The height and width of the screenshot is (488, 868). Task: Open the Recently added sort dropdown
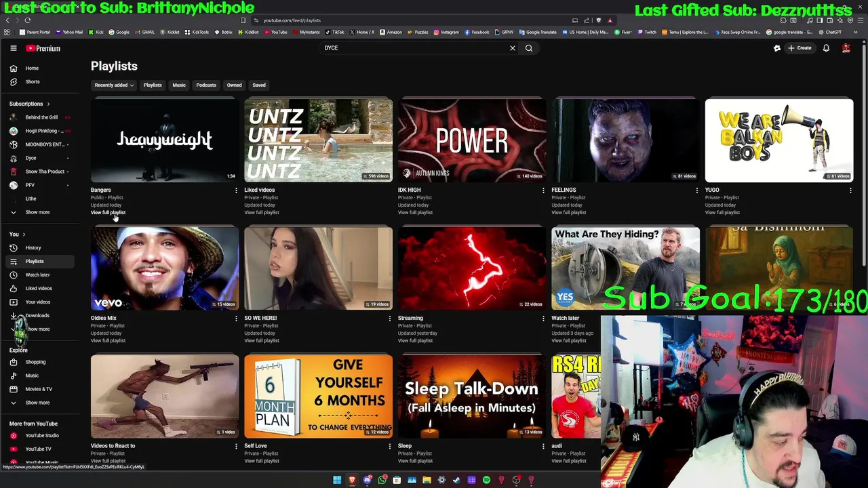coord(114,85)
